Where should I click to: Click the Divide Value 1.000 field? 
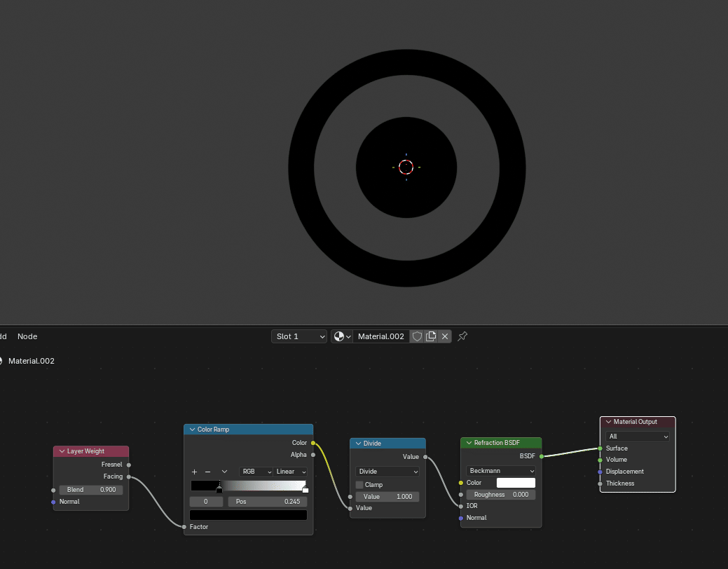(x=387, y=497)
